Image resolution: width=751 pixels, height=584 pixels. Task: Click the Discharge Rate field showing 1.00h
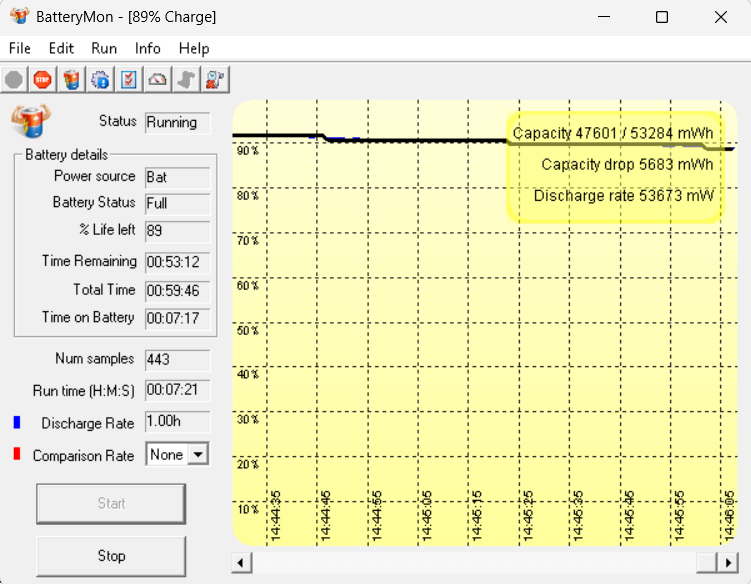coord(178,422)
